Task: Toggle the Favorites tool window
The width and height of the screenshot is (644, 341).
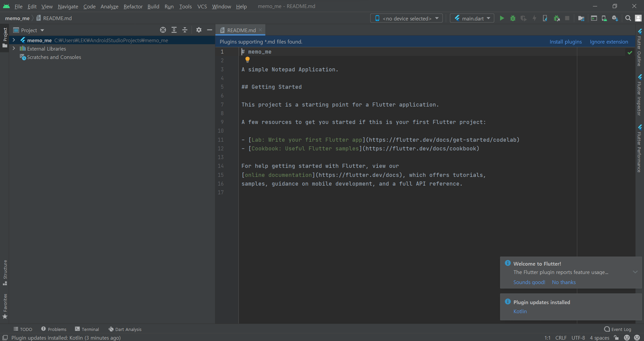Action: point(5,306)
